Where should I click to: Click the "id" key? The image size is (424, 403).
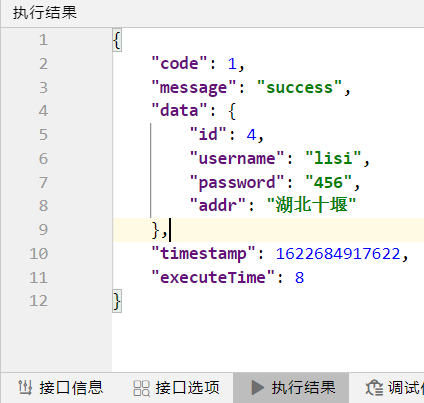208,134
